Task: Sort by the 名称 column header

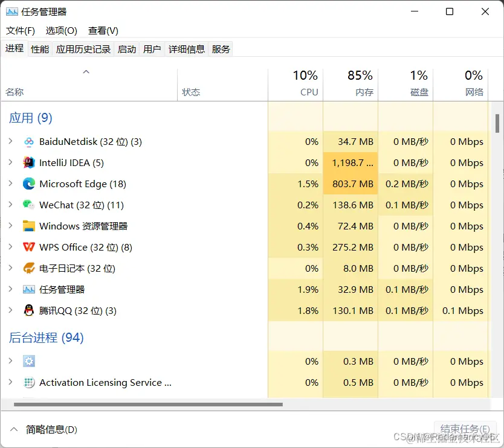Action: click(89, 85)
